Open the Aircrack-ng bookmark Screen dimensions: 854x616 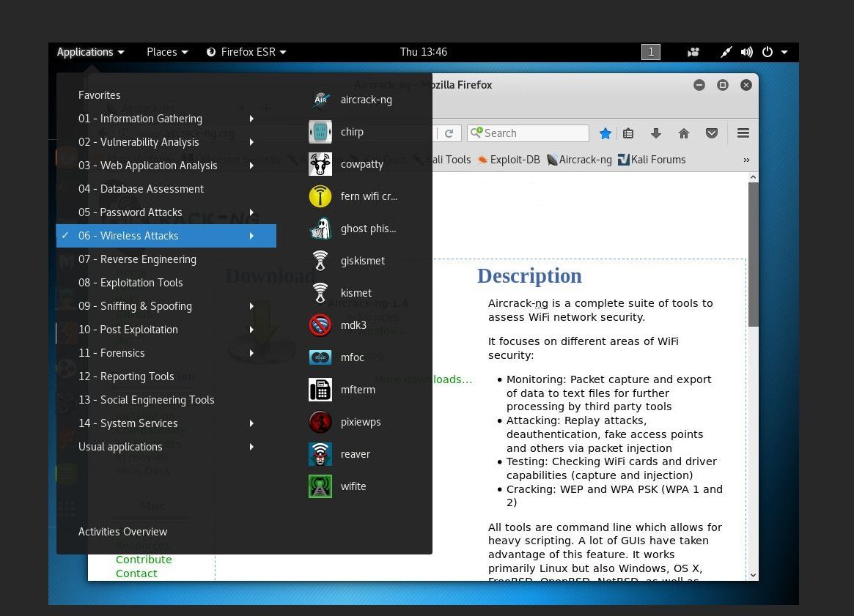click(580, 160)
